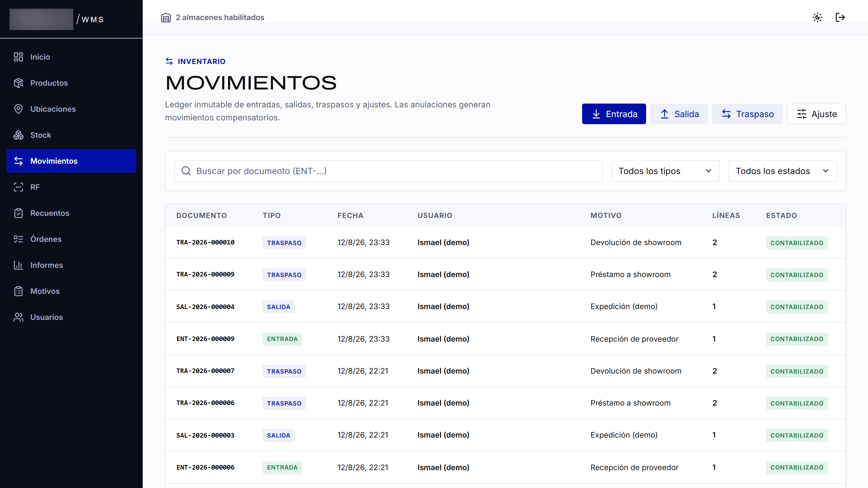The height and width of the screenshot is (488, 868).
Task: Open document SAL-2026-000004
Action: (x=205, y=307)
